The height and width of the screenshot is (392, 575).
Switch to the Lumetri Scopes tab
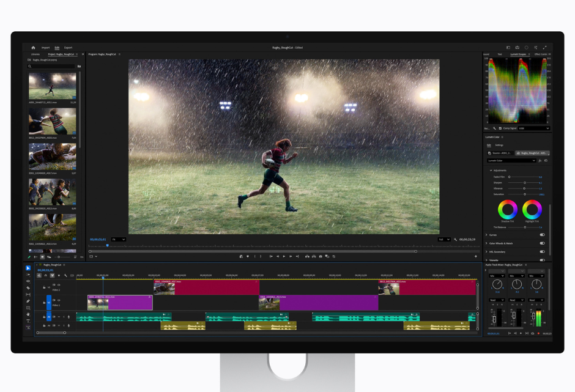tap(518, 54)
